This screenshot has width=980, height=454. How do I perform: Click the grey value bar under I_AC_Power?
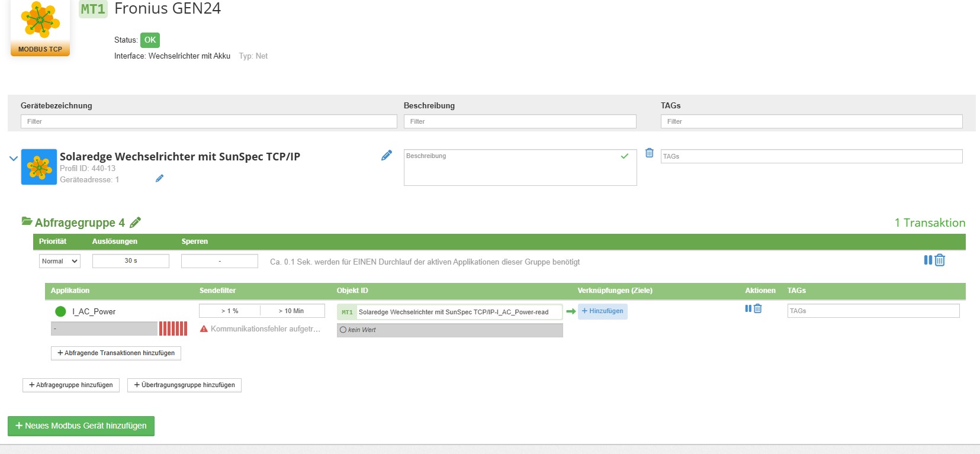point(104,329)
